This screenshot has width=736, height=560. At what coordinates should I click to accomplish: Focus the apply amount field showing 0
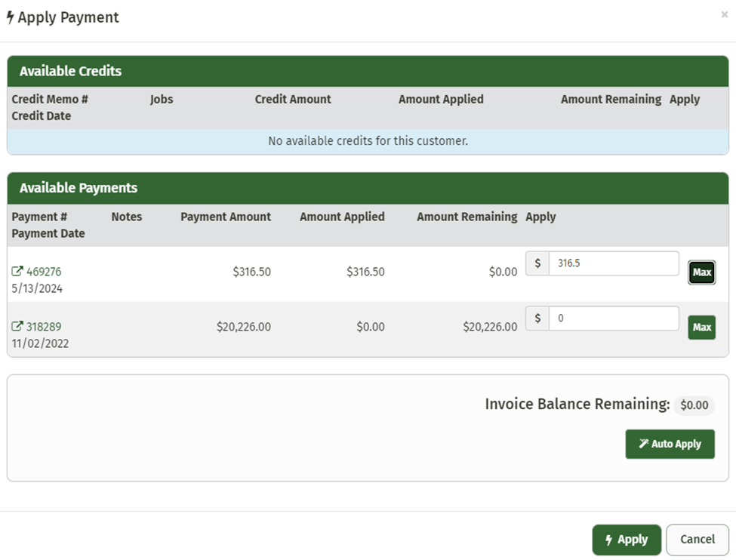click(x=613, y=318)
